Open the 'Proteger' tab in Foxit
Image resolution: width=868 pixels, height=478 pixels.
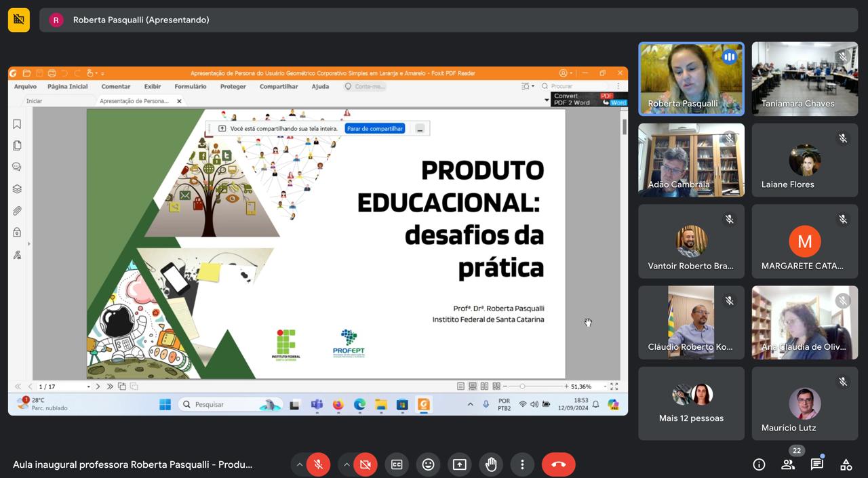click(233, 87)
